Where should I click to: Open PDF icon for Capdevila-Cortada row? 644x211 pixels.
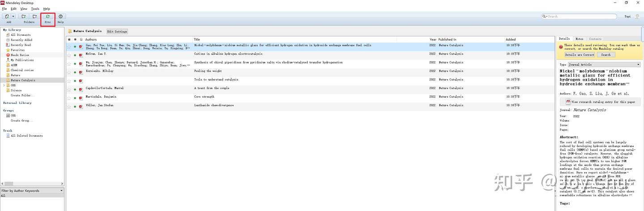[x=81, y=90]
